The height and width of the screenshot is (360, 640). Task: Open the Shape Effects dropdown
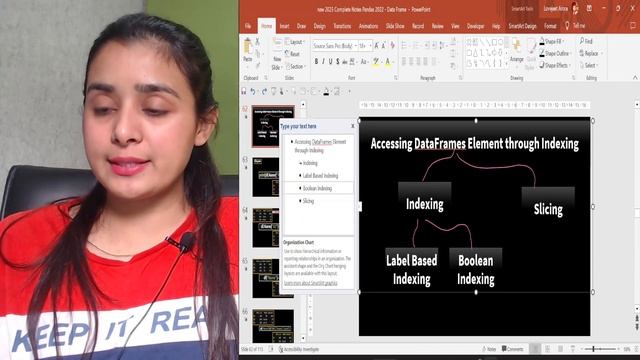pyautogui.click(x=554, y=65)
